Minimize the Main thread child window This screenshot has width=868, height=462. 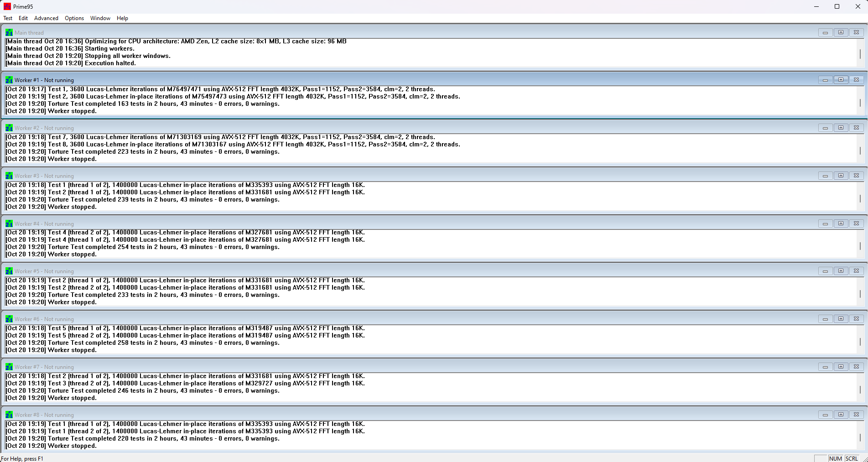click(825, 32)
